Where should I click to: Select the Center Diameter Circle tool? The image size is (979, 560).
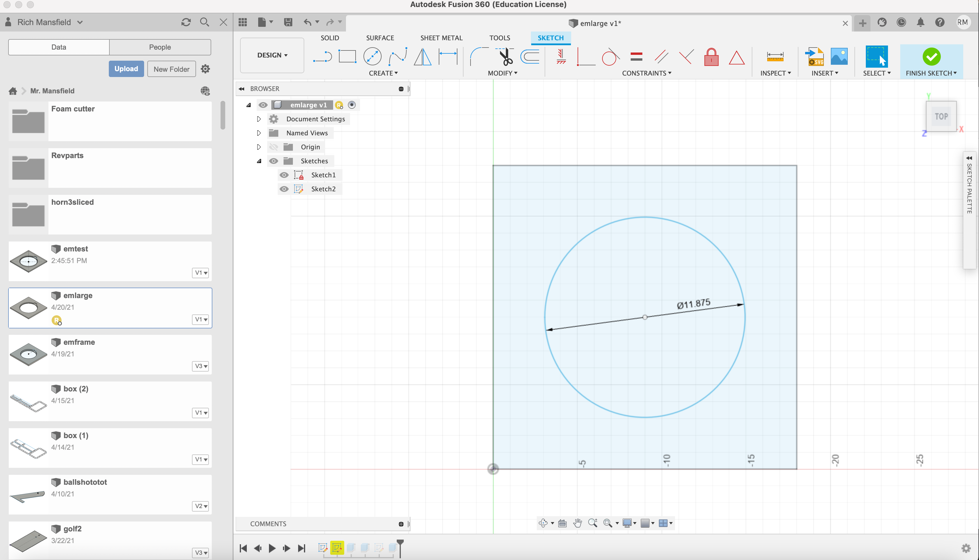(372, 57)
